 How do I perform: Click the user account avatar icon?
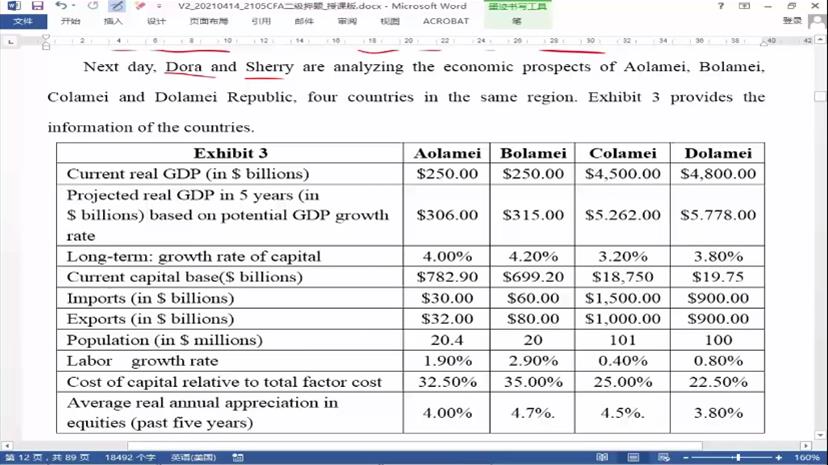[816, 21]
